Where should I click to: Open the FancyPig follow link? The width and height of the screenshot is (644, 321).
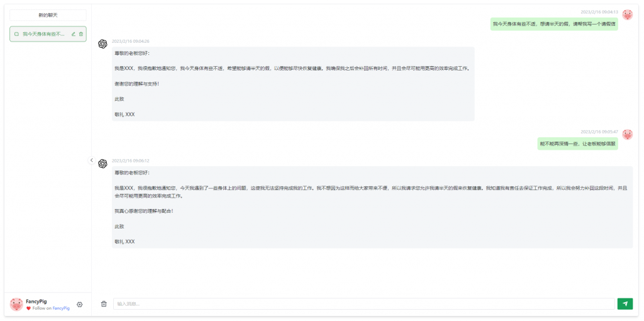(61, 308)
